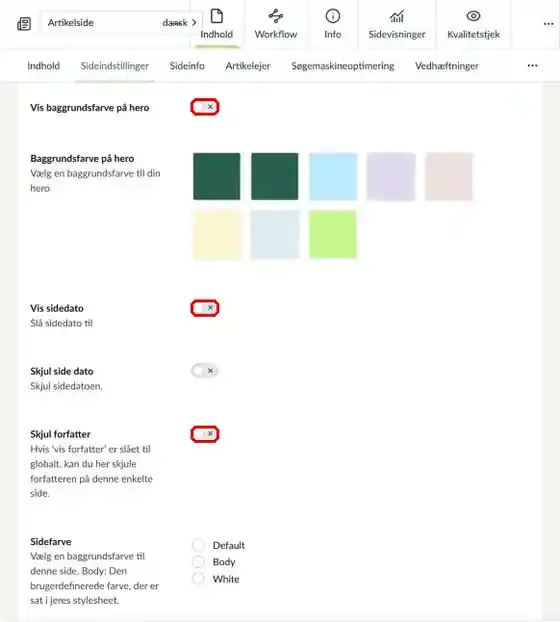
Task: Pick the pale pink hero swatch
Action: [x=449, y=176]
